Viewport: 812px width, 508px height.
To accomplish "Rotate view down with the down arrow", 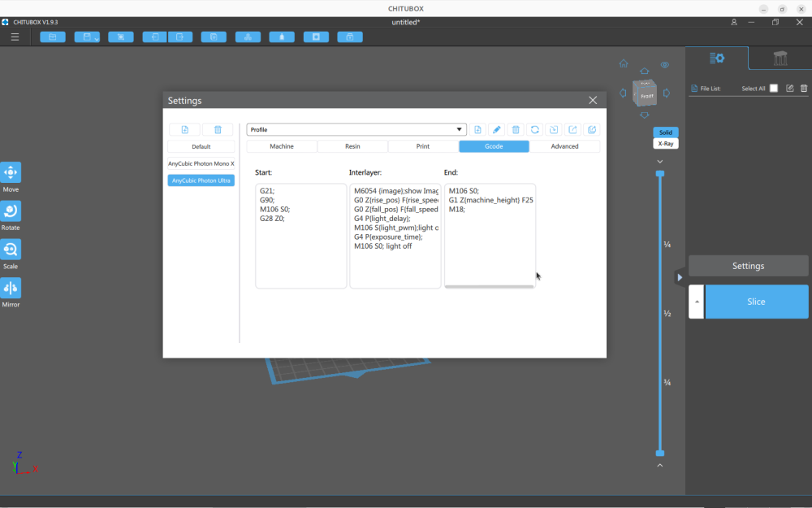I will pyautogui.click(x=644, y=115).
